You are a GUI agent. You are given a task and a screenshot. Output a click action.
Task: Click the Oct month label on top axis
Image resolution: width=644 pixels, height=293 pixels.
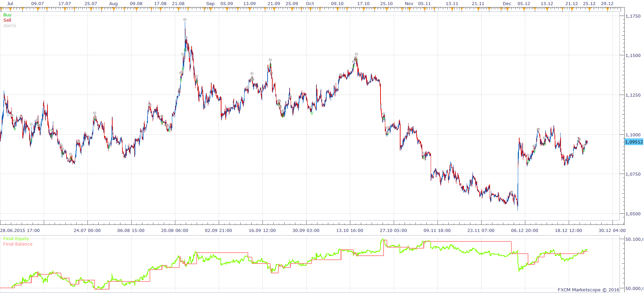click(x=310, y=4)
